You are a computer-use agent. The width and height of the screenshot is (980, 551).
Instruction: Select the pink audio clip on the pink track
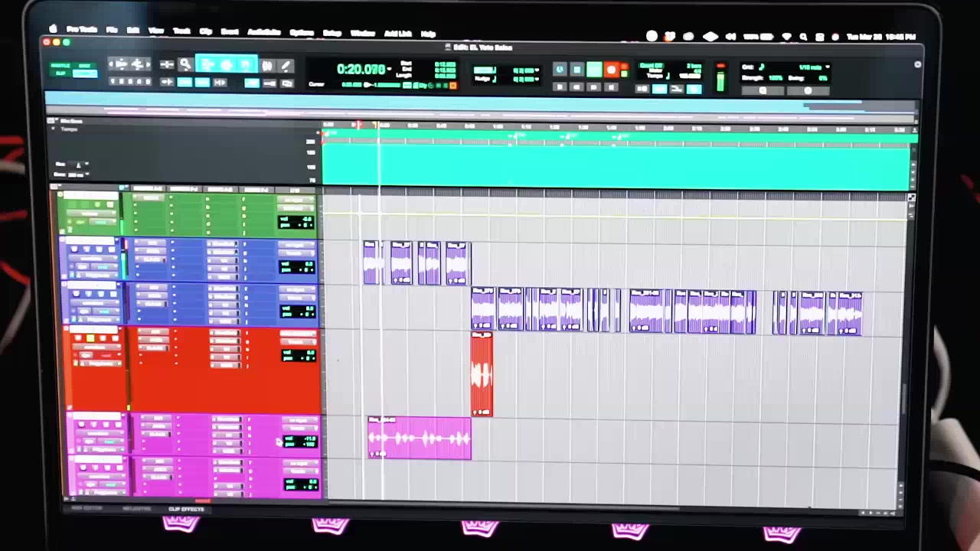(x=420, y=438)
